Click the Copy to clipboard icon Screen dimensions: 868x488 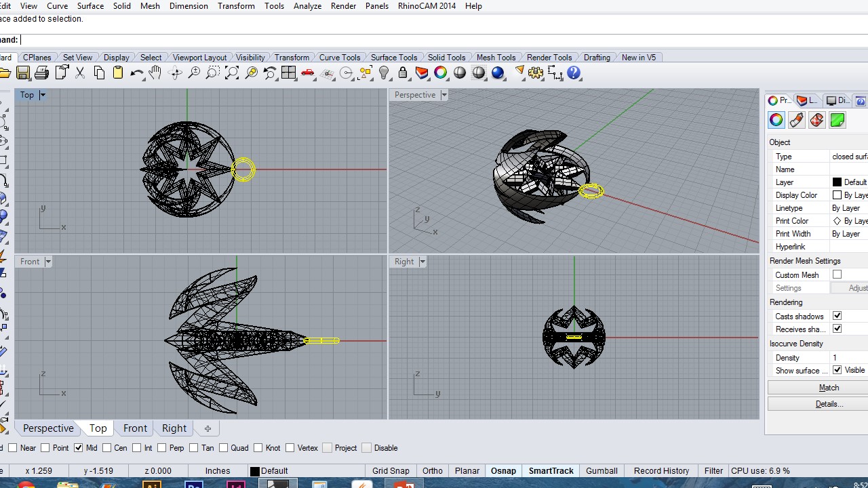(99, 73)
